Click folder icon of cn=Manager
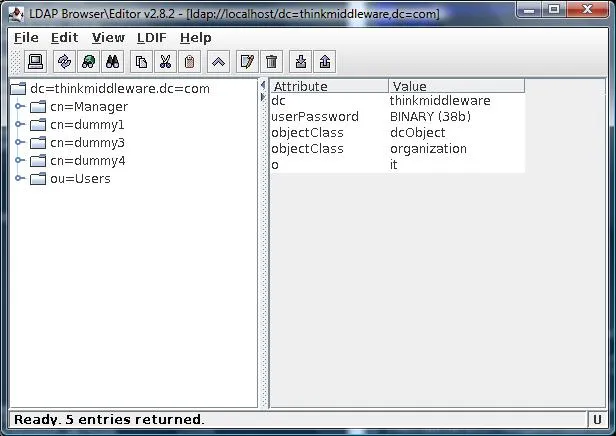Screen dimensions: 616x436 38,107
